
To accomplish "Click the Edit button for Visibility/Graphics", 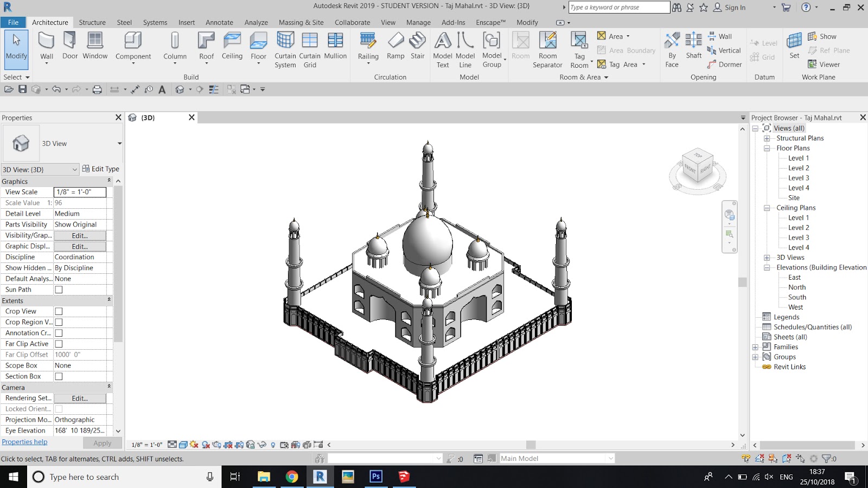I will click(x=80, y=235).
